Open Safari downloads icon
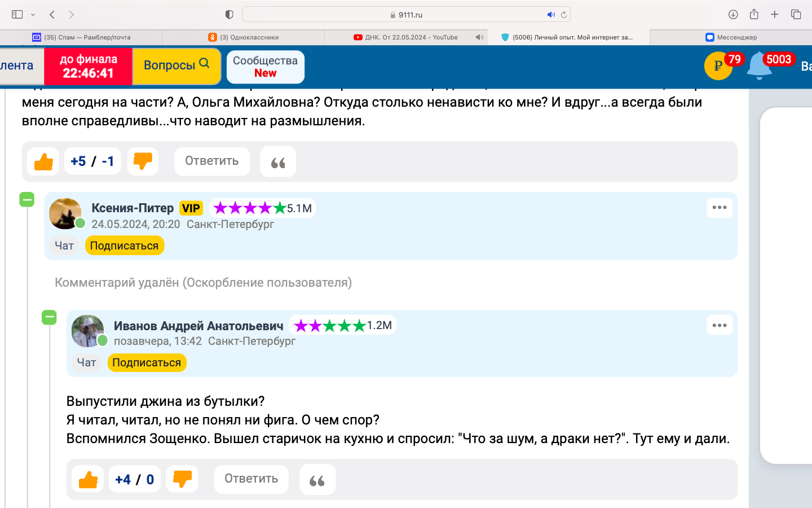 (733, 15)
